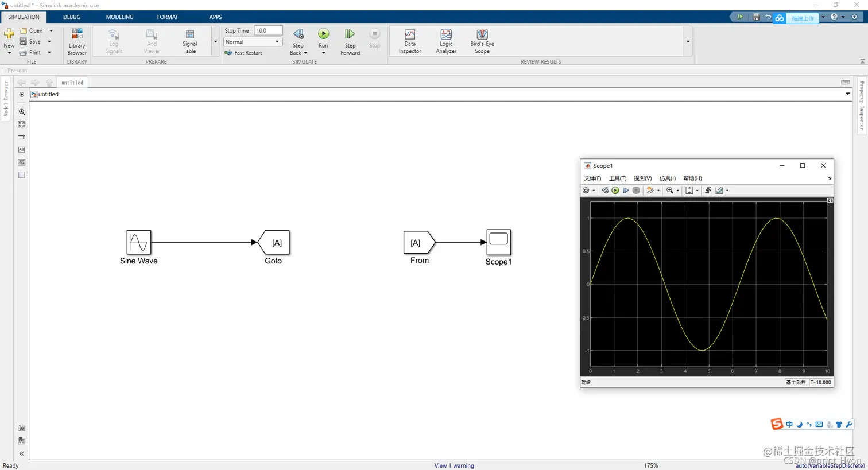Click the New model icon
868x470 pixels.
tap(9, 34)
